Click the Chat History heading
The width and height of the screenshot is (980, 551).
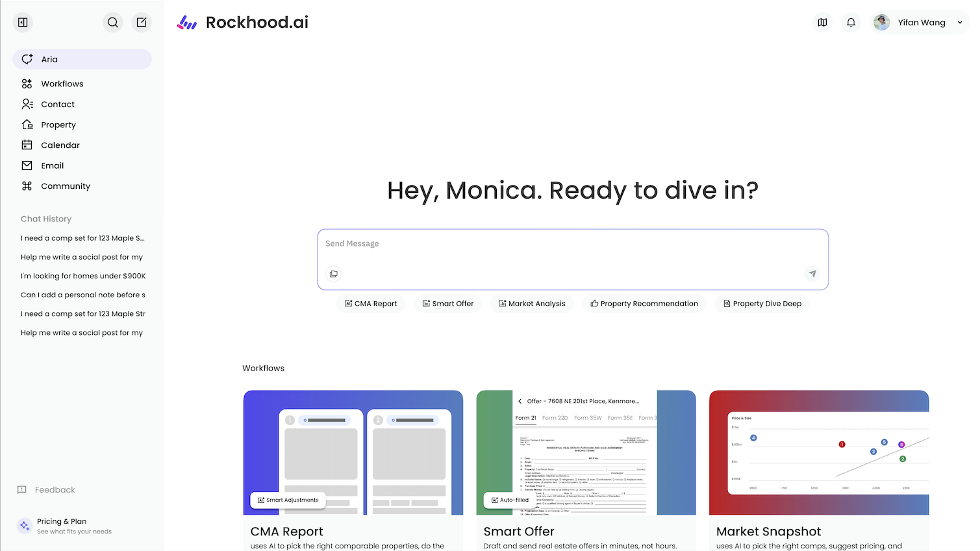click(46, 219)
